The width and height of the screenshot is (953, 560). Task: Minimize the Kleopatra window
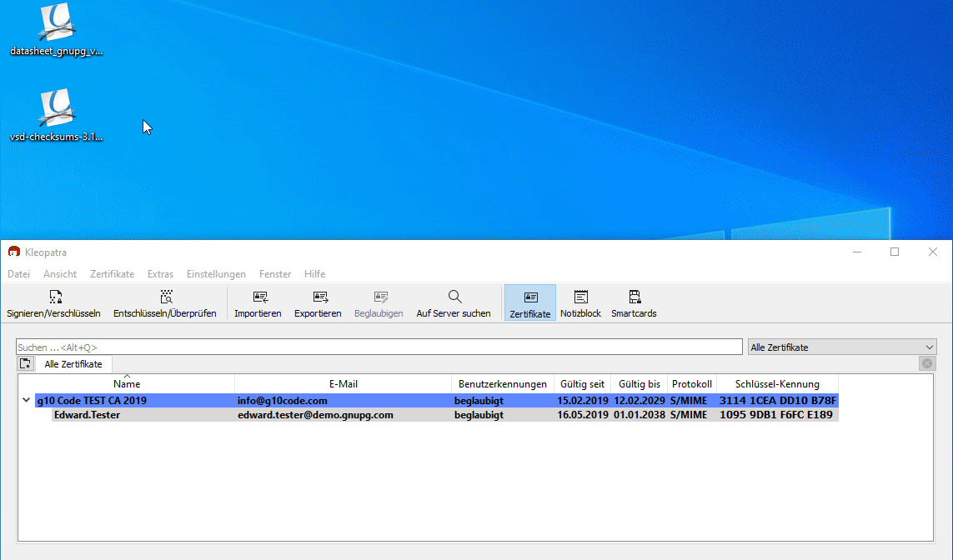[857, 252]
